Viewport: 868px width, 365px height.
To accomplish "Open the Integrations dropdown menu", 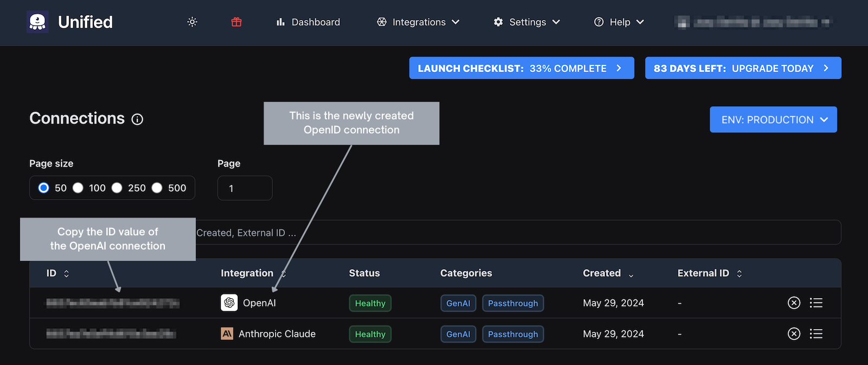I will 418,22.
